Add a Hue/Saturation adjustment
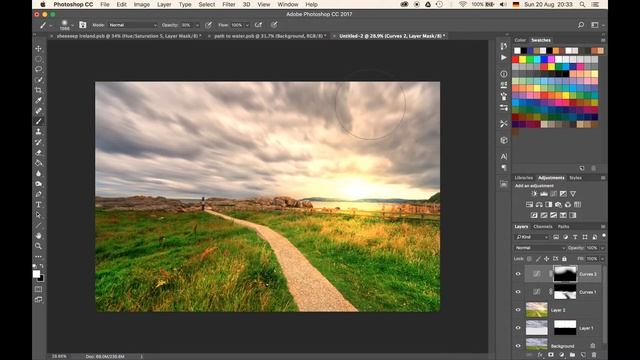The image size is (640, 360). (x=529, y=204)
